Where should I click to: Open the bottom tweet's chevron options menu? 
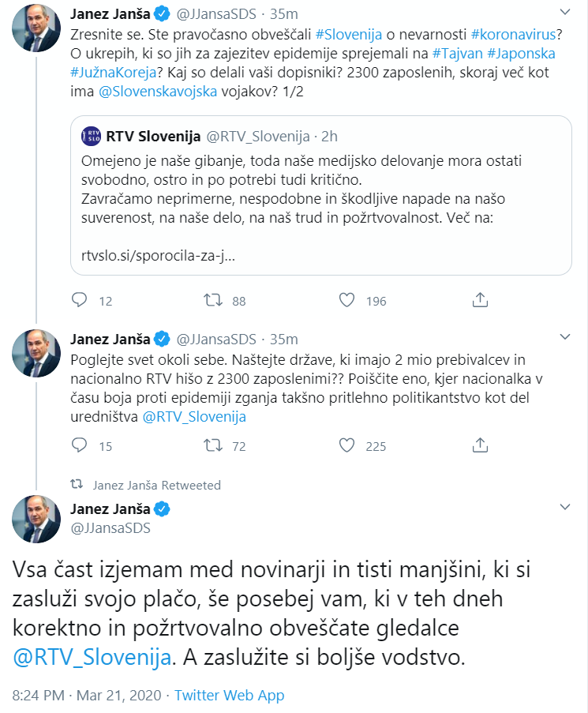click(x=565, y=507)
